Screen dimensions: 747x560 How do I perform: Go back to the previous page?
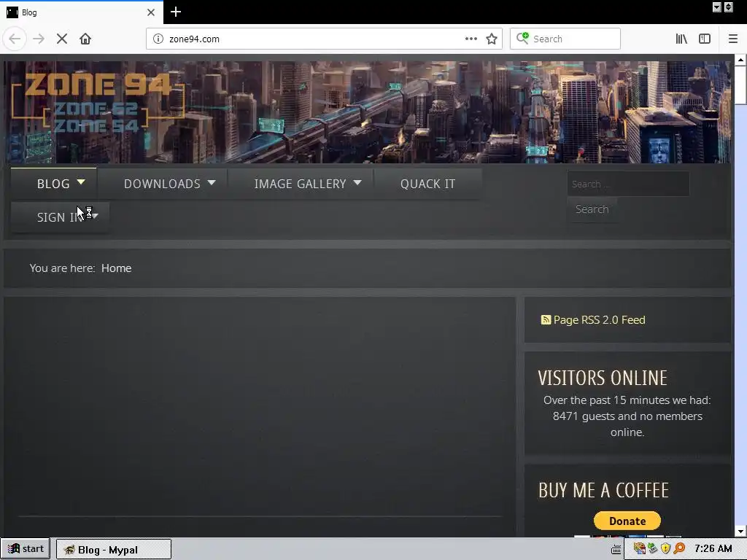click(x=15, y=39)
